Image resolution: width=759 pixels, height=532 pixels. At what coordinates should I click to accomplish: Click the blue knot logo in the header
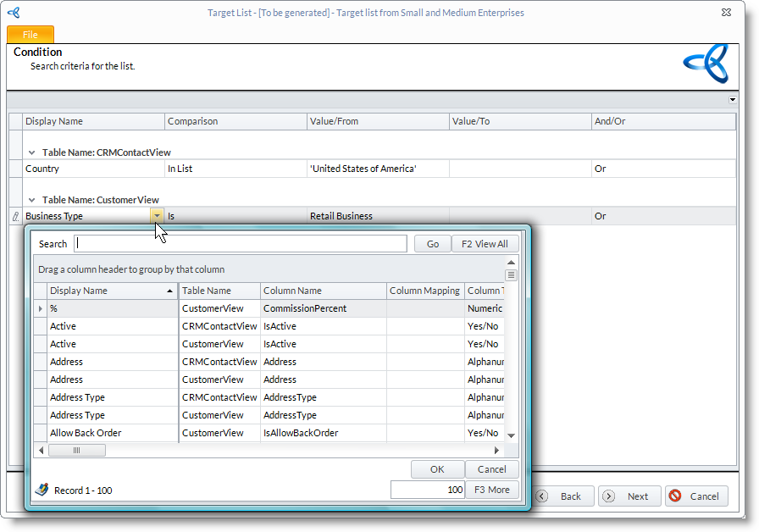coord(706,64)
